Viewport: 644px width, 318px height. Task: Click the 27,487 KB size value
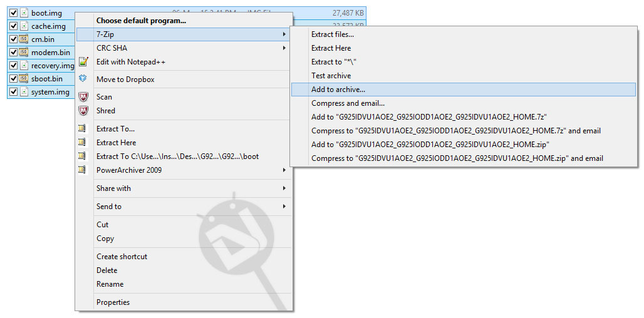click(348, 13)
